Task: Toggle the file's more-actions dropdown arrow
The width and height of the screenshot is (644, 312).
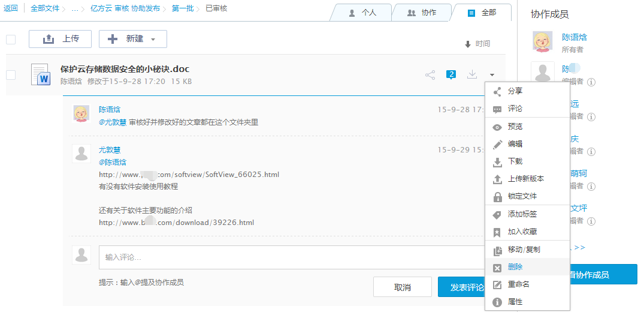Action: (492, 75)
